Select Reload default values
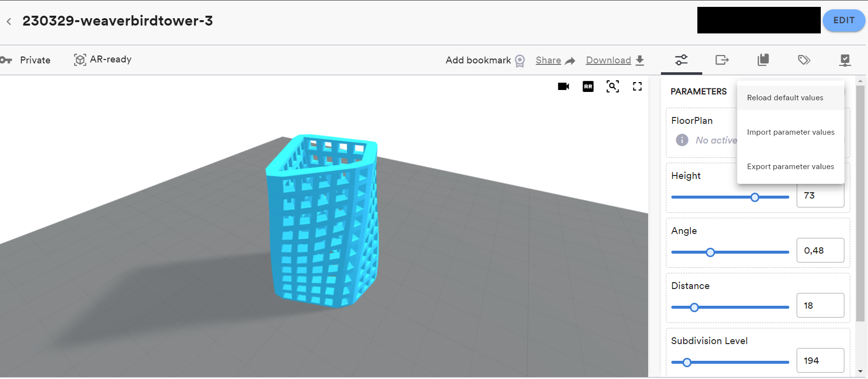 point(785,98)
